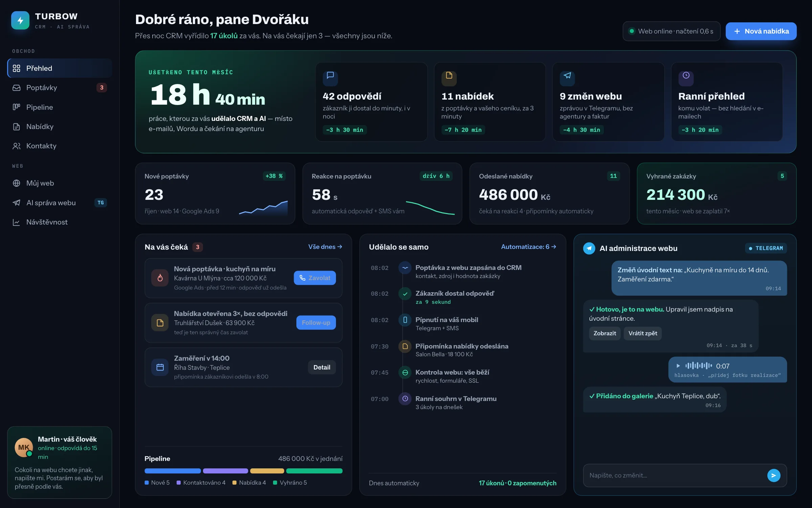
Task: Click the timeline icon at Poptávka z webu zapsána
Action: pos(405,268)
